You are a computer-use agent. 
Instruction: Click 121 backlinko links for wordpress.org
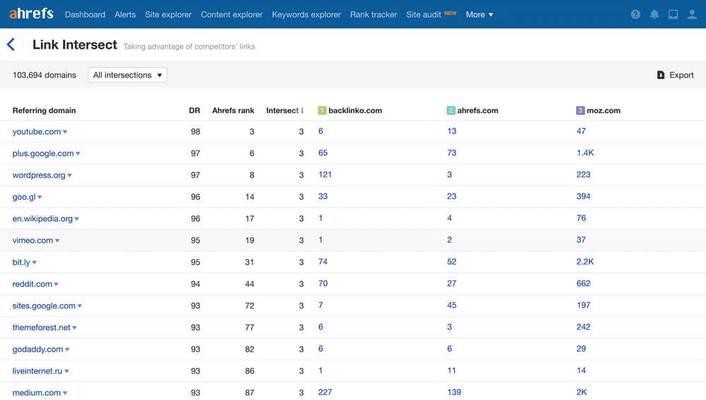click(x=325, y=174)
